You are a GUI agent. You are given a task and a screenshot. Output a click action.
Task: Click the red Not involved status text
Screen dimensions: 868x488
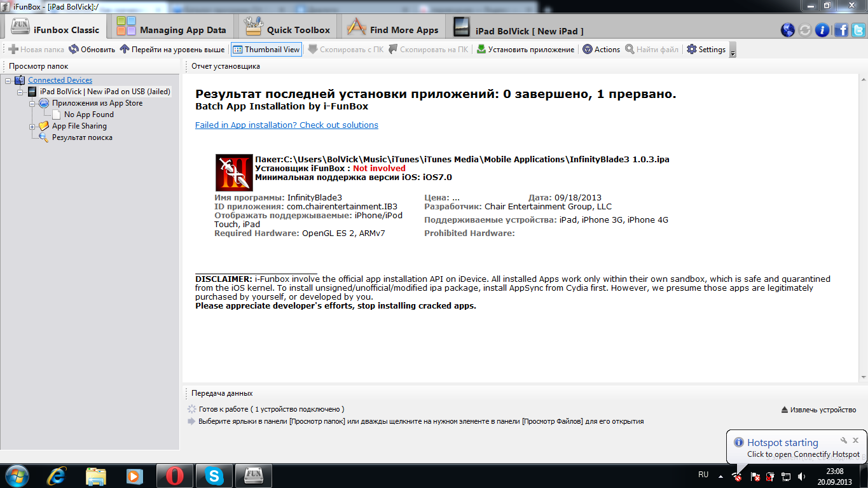(x=379, y=169)
